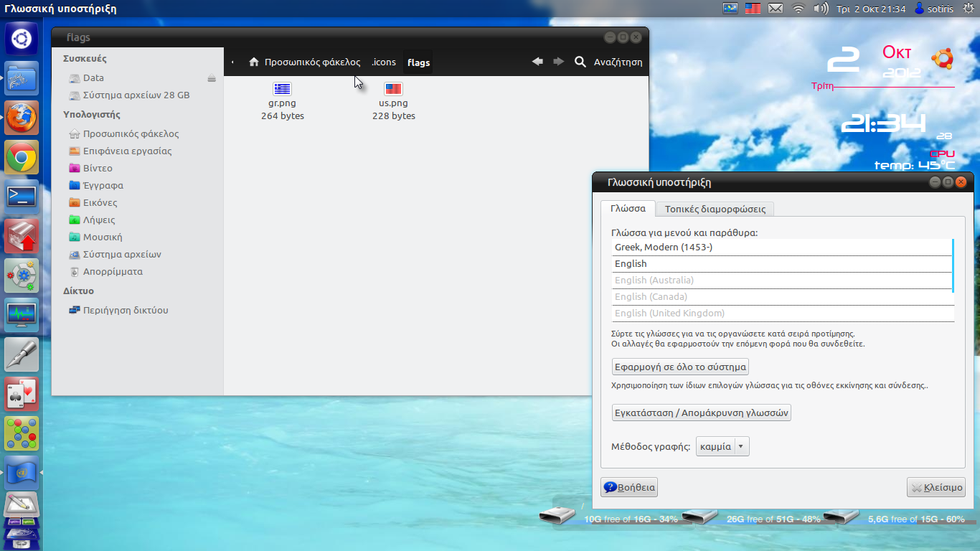Select the us.png flag file
The width and height of the screenshot is (980, 551).
click(393, 90)
